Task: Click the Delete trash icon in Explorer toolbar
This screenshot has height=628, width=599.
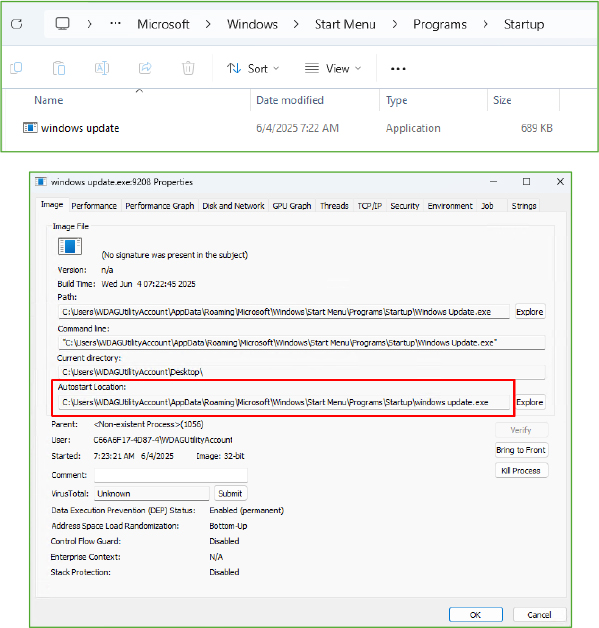Action: click(188, 68)
